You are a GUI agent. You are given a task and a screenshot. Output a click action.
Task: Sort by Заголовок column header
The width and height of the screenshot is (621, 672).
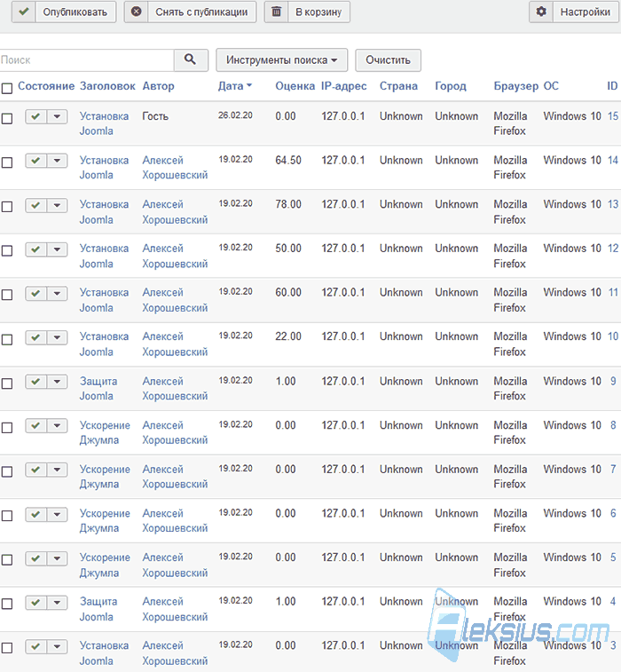pos(107,86)
